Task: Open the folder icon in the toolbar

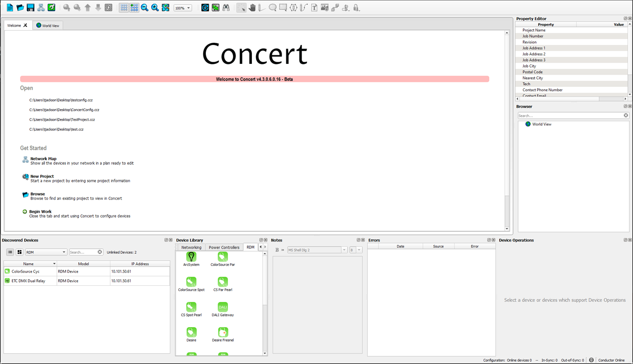Action: coord(20,8)
